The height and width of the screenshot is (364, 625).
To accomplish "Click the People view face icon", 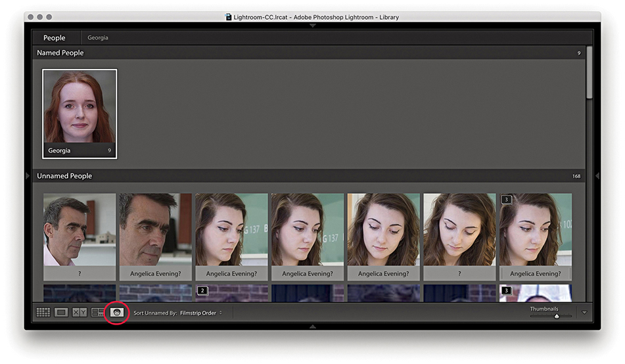I will click(x=116, y=313).
